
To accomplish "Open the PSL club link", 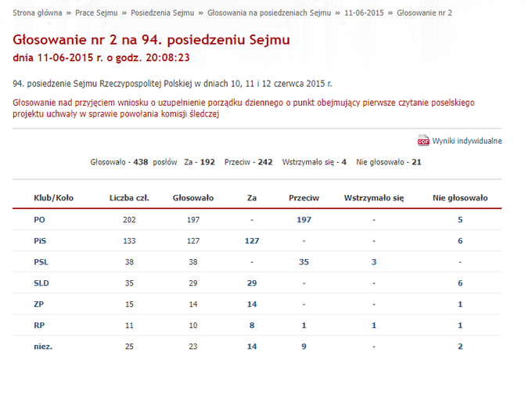I will [41, 262].
